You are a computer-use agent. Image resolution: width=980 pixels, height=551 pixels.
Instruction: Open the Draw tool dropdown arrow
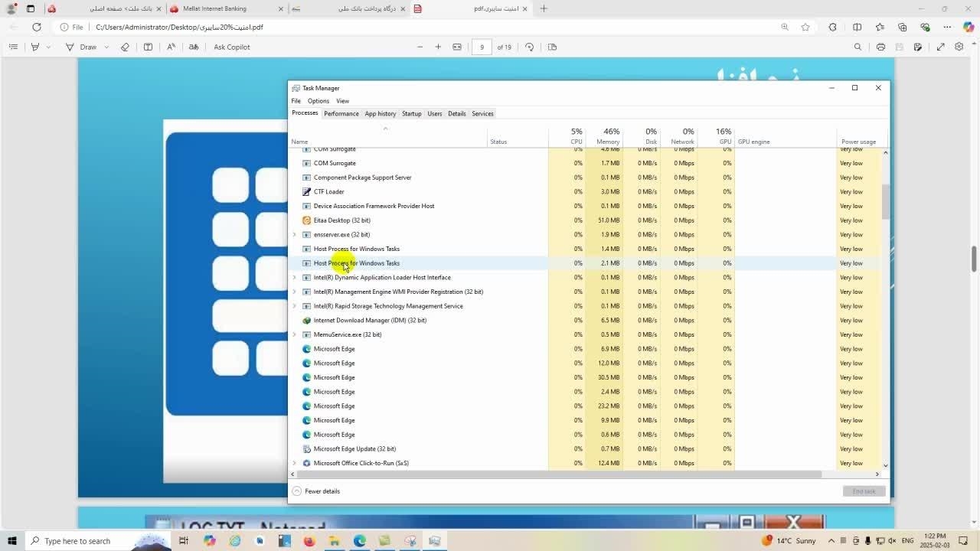point(106,47)
